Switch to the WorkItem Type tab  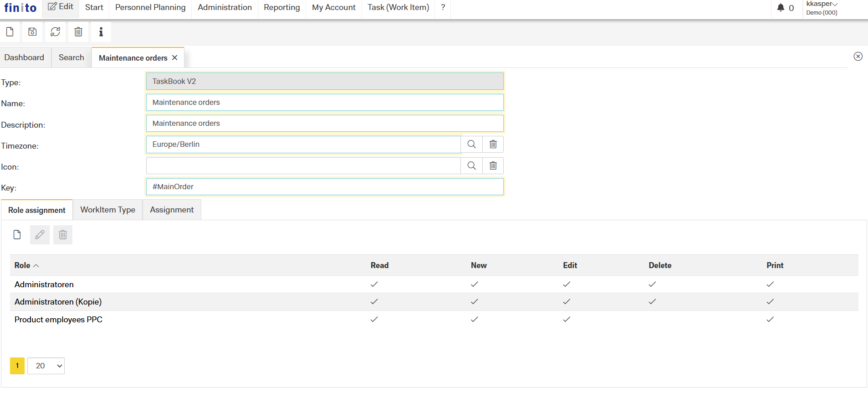click(108, 210)
